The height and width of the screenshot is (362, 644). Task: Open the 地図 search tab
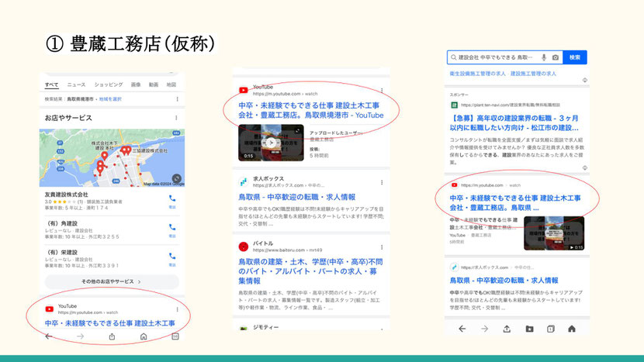coord(171,84)
